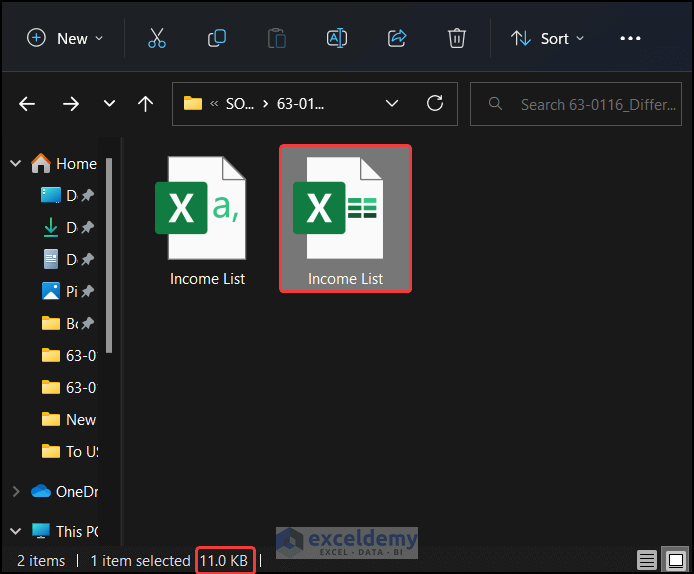Go forward with the right arrow
This screenshot has width=694, height=574.
click(71, 104)
